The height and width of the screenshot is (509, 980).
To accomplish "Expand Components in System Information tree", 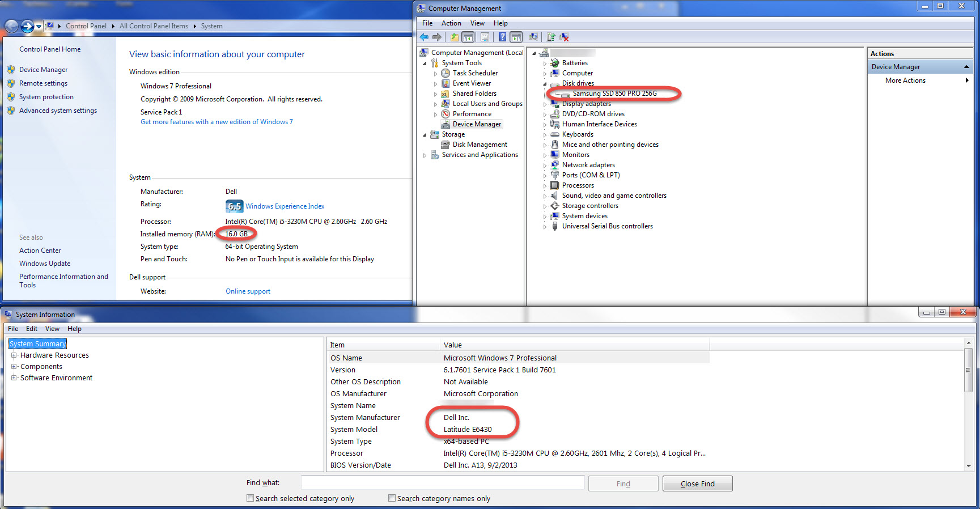I will pyautogui.click(x=14, y=367).
